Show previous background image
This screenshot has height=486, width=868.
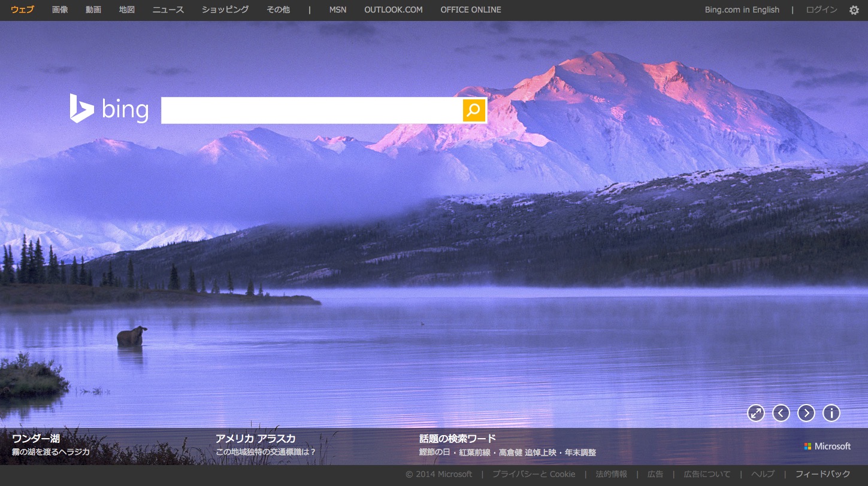tap(781, 413)
